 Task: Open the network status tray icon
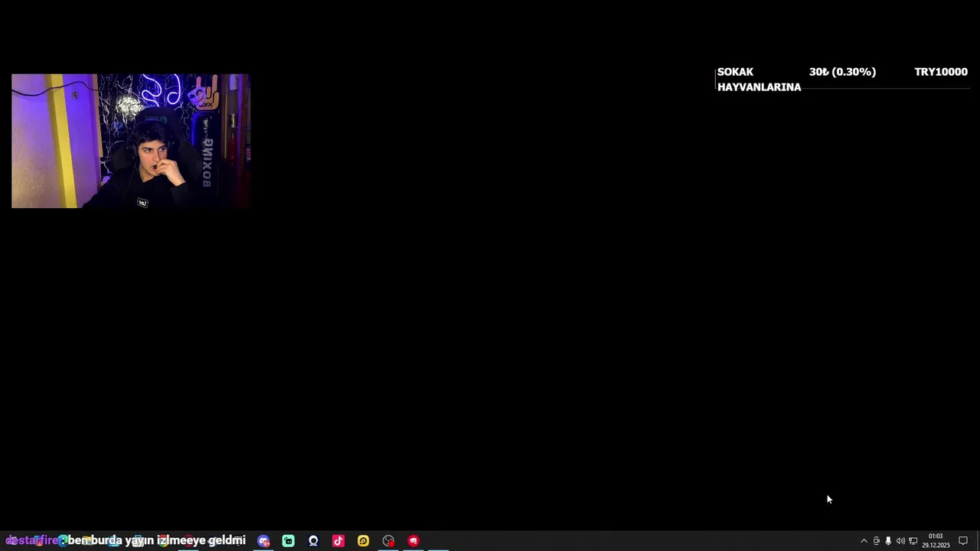(913, 541)
